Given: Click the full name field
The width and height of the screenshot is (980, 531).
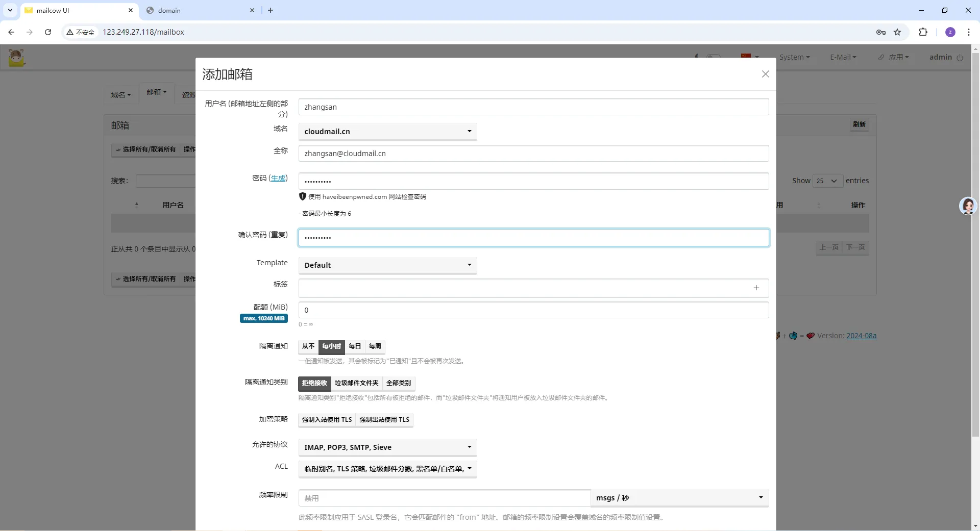Looking at the screenshot, I should pyautogui.click(x=534, y=154).
